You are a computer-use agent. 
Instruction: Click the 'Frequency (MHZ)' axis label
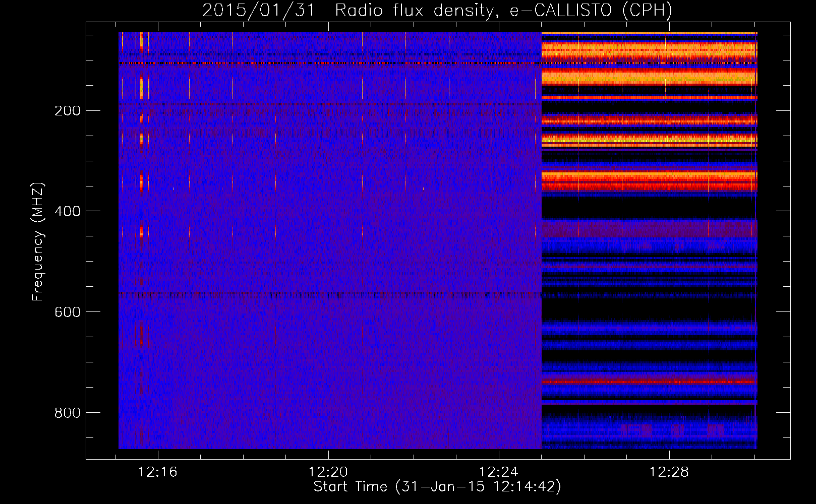[38, 241]
